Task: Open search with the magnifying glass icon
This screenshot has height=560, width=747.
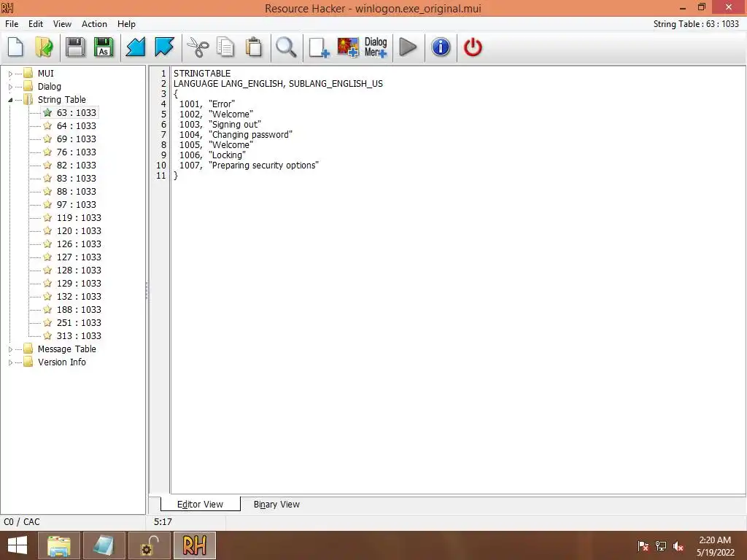Action: click(x=286, y=47)
